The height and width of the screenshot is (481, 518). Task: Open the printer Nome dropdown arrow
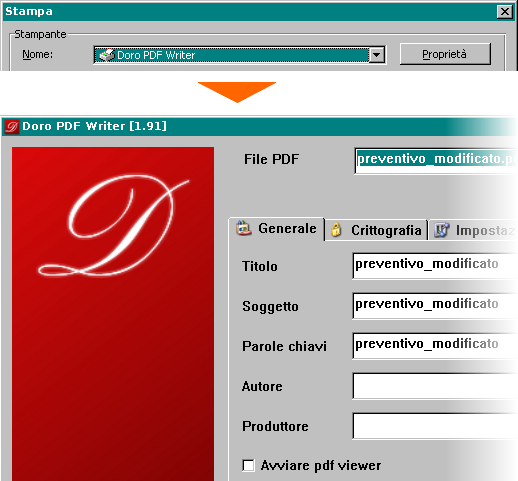(x=377, y=55)
